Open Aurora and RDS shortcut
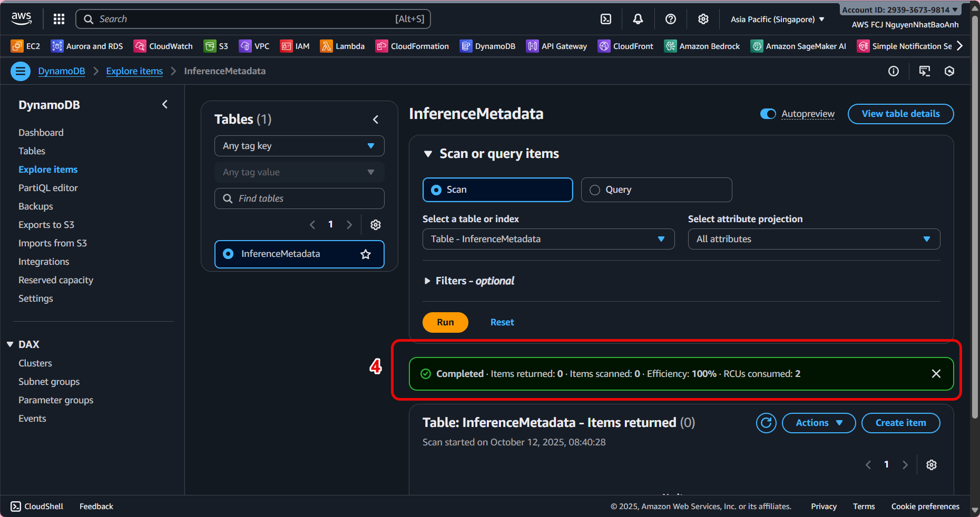This screenshot has height=517, width=980. [x=87, y=46]
